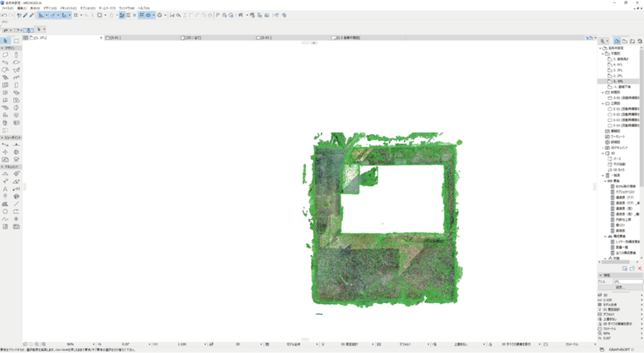Expand the 3Dドキュメント folder

coord(603,148)
